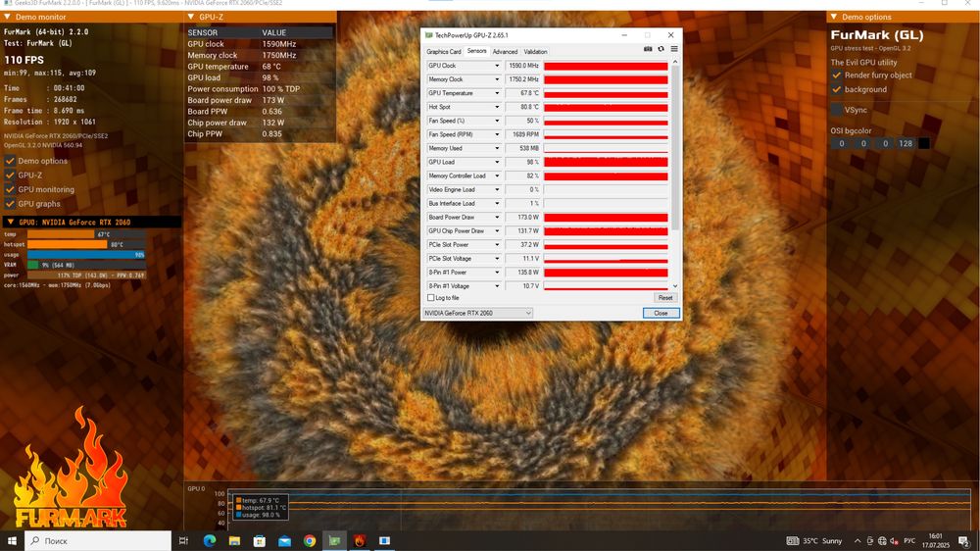Click the Windows search box Поиск

point(97,541)
